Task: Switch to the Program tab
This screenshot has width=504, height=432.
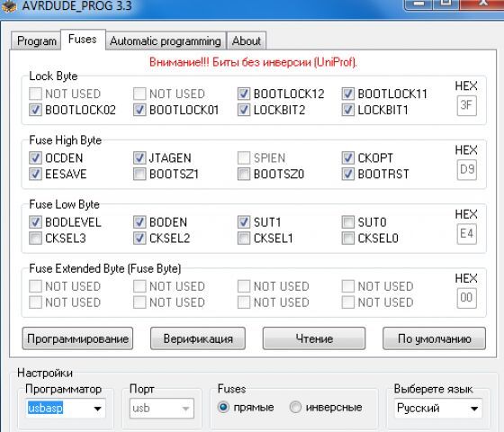Action: click(36, 40)
